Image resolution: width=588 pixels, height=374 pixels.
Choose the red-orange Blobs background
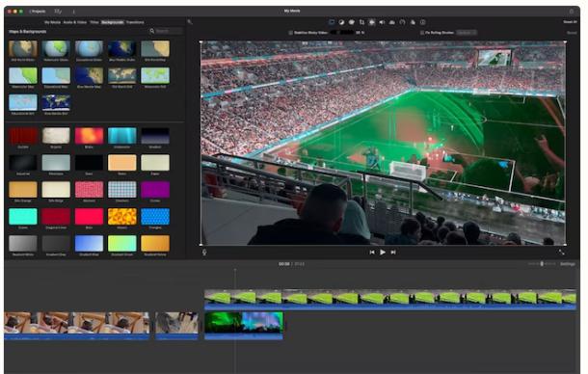(89, 135)
